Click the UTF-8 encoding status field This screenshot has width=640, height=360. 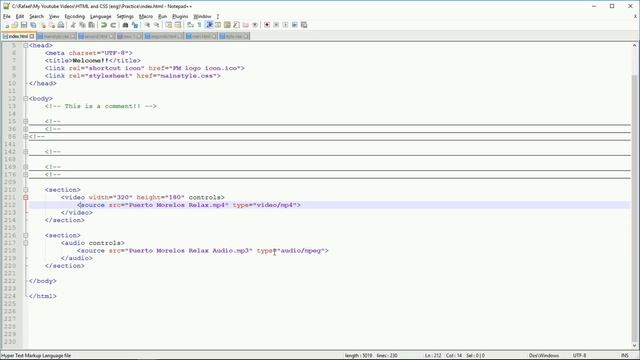[x=579, y=356]
